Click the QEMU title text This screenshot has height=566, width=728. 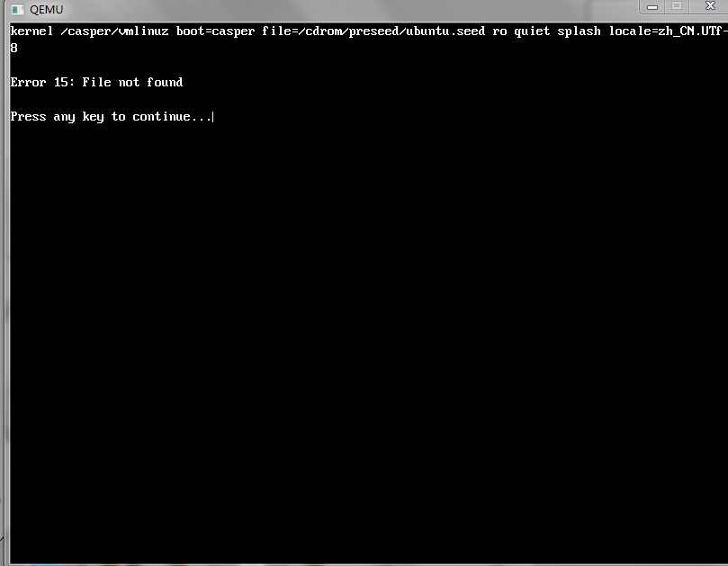point(46,10)
